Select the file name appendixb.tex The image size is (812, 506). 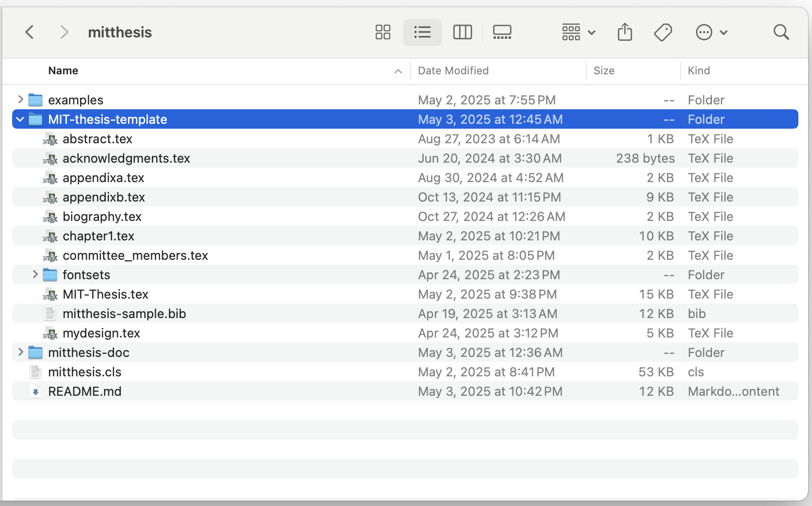point(104,197)
